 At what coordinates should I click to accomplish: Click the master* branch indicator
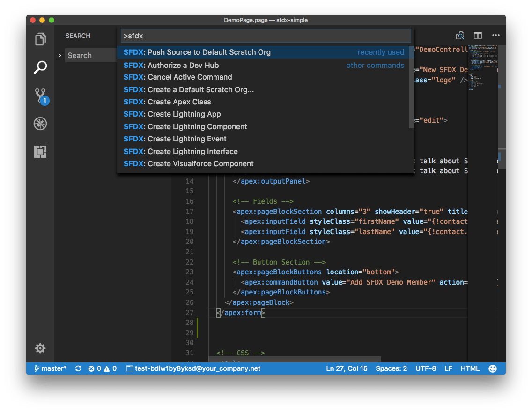tap(51, 368)
